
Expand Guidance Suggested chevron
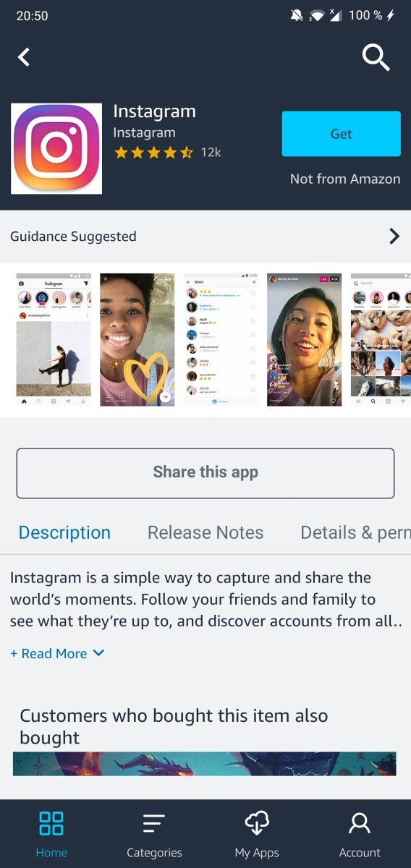tap(394, 236)
